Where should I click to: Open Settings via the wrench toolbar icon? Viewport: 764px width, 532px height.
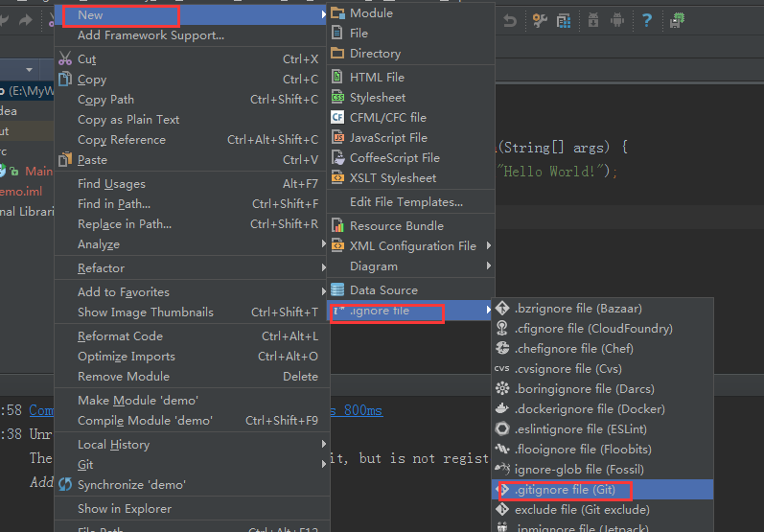540,20
